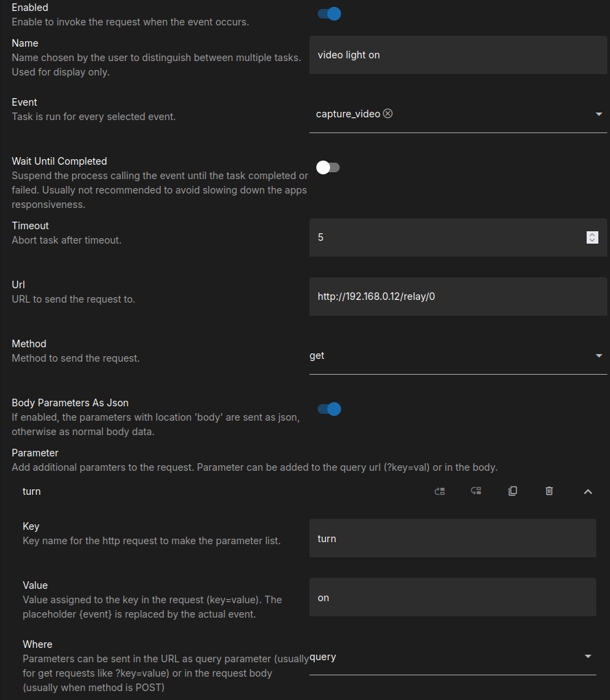610x700 pixels.
Task: Click the Name field with video light on
Action: (458, 55)
